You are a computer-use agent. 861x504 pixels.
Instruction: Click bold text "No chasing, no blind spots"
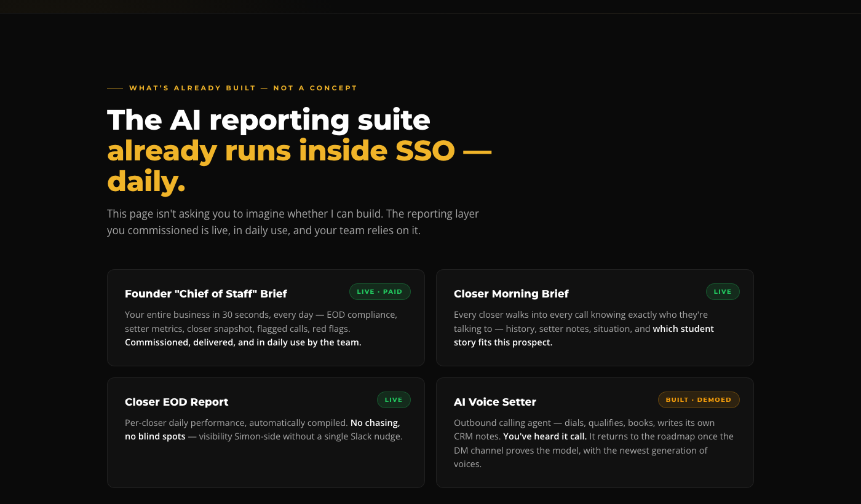click(x=263, y=430)
